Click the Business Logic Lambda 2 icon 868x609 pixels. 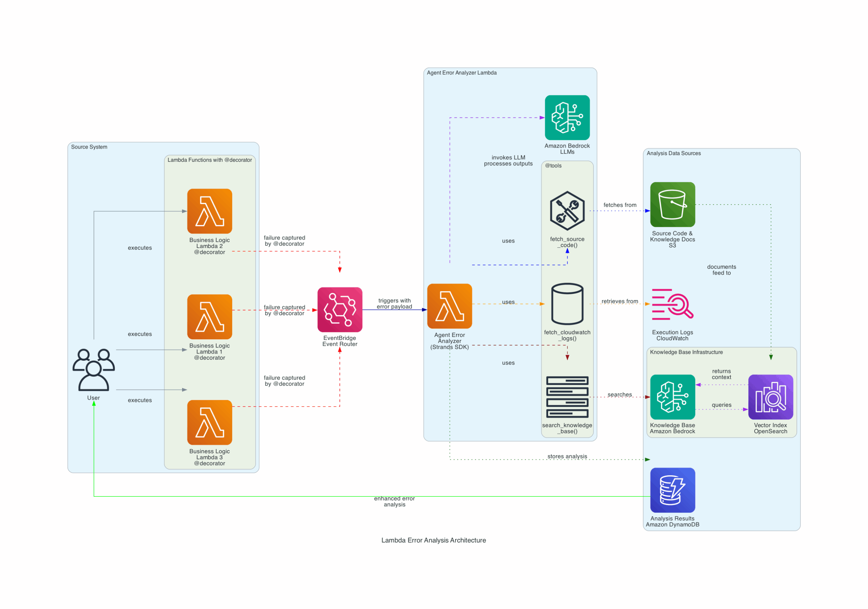210,211
